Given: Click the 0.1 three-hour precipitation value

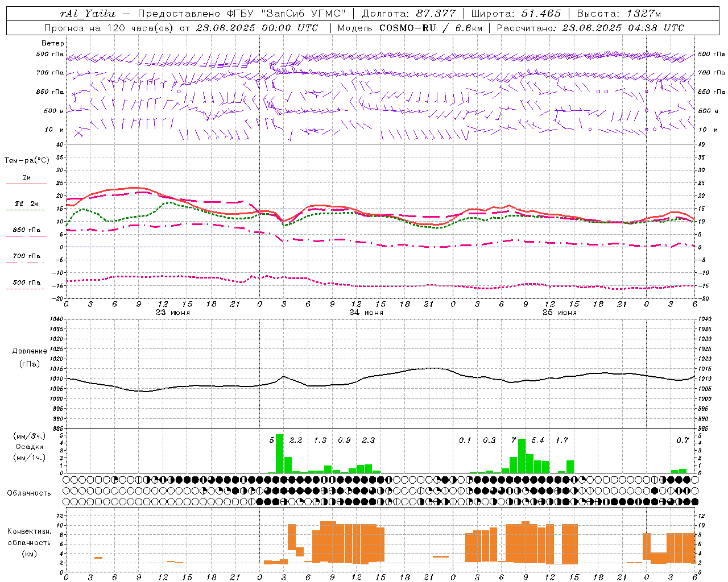Looking at the screenshot, I should coord(465,440).
